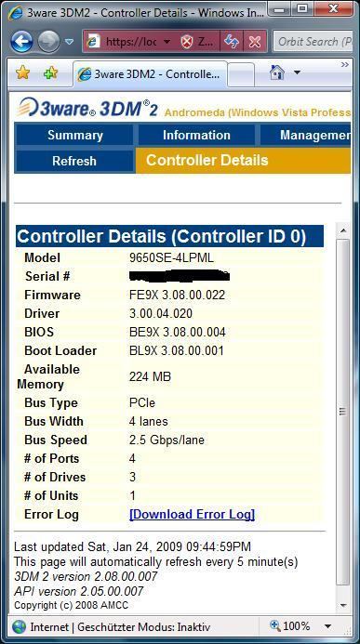Viewport: 360px width, 644px height.
Task: Click the browser Forward arrow button
Action: (x=48, y=42)
